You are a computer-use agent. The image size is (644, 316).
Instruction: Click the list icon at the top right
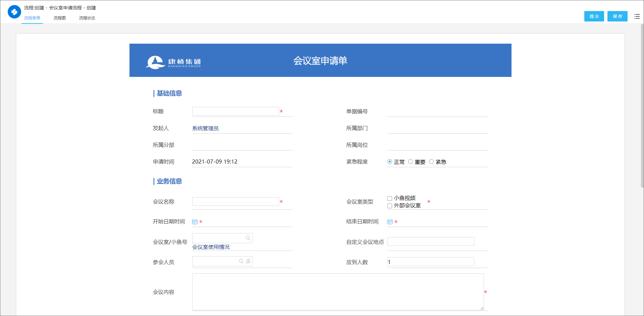click(637, 16)
